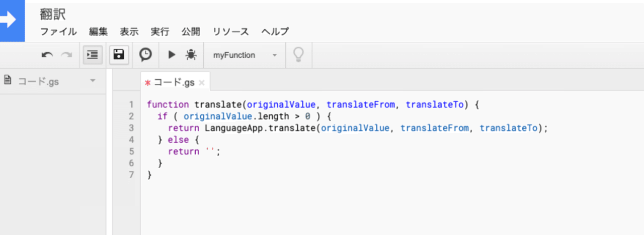Open the myFunction selector dropdown
Screen dimensions: 644x235
click(245, 55)
